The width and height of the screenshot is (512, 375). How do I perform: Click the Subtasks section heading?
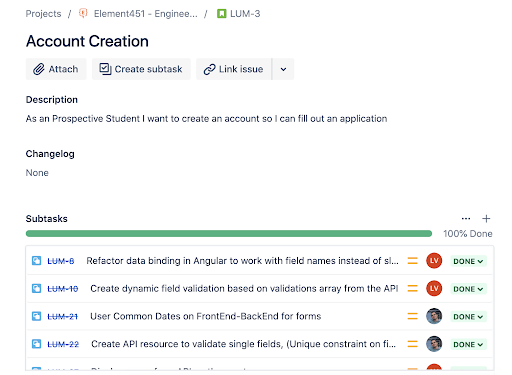(x=47, y=219)
